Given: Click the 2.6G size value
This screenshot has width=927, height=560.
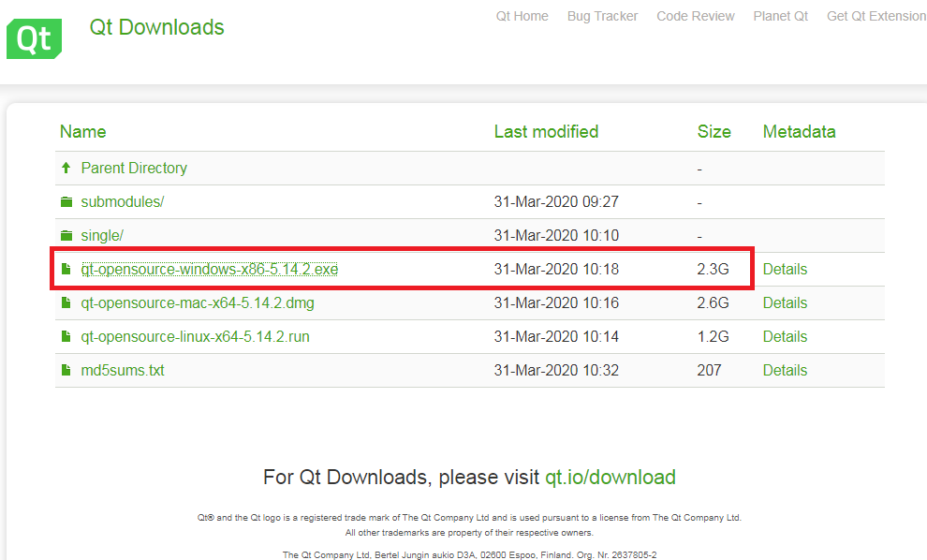Looking at the screenshot, I should [713, 302].
